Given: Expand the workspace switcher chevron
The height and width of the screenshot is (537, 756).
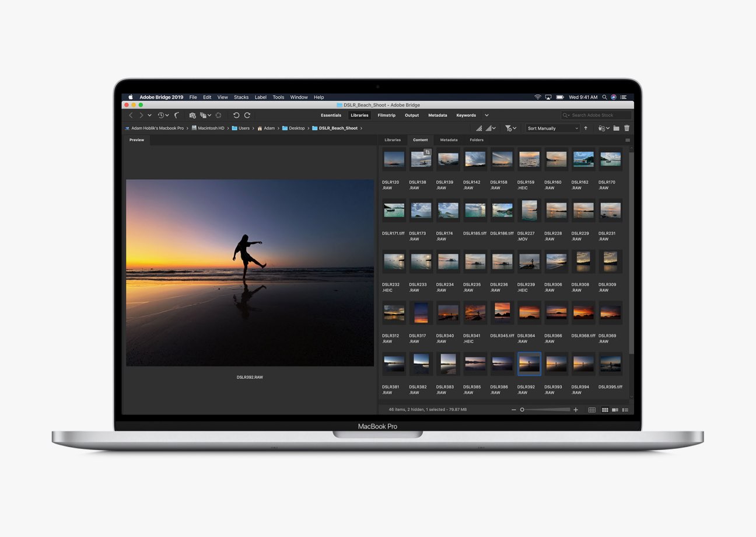Looking at the screenshot, I should pyautogui.click(x=487, y=116).
